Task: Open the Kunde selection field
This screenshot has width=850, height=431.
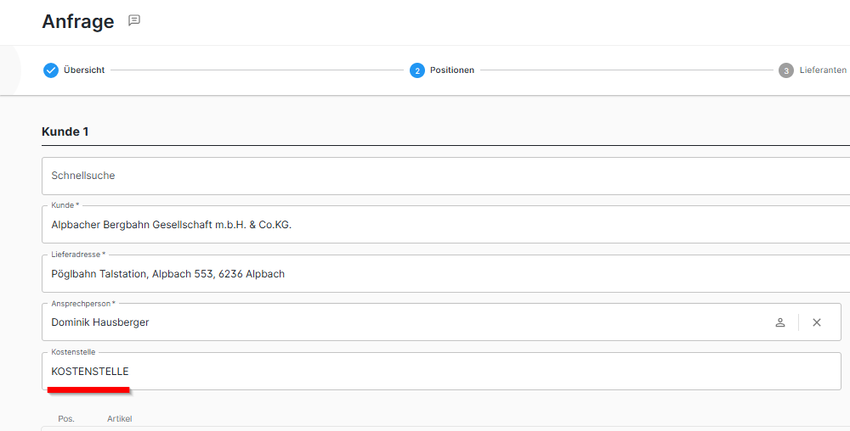Action: [440, 225]
